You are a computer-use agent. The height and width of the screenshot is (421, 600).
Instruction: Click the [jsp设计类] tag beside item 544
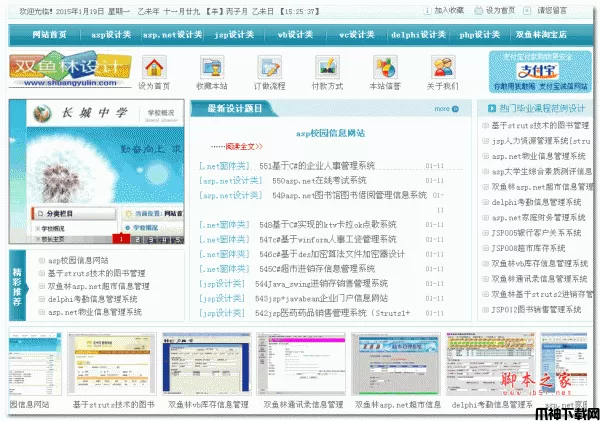(222, 284)
